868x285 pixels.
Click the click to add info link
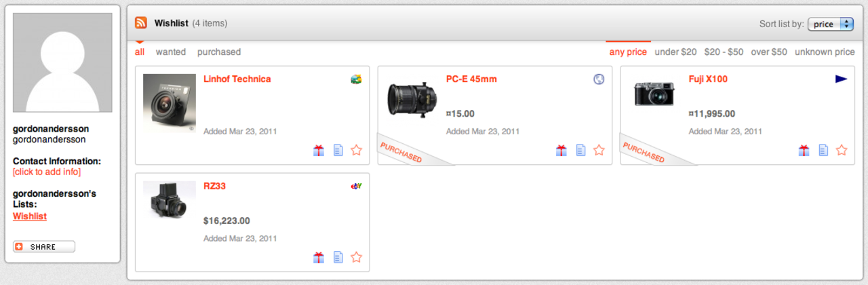point(47,172)
